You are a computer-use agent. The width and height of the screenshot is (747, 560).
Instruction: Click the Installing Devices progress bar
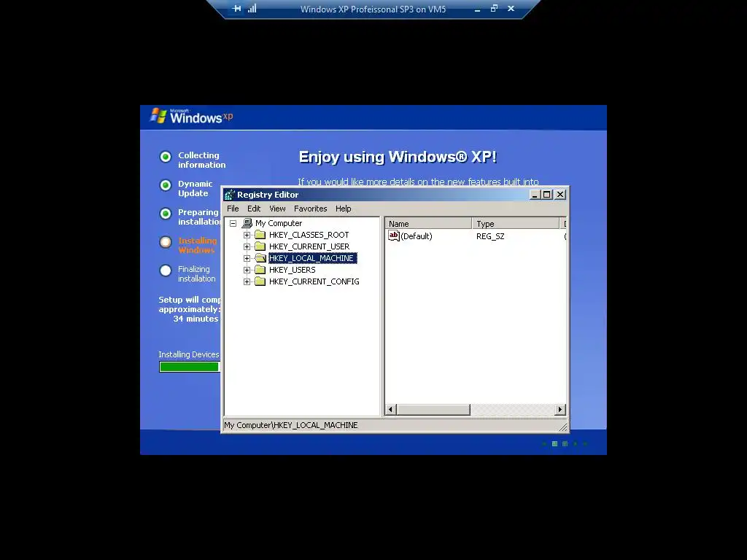pos(190,367)
